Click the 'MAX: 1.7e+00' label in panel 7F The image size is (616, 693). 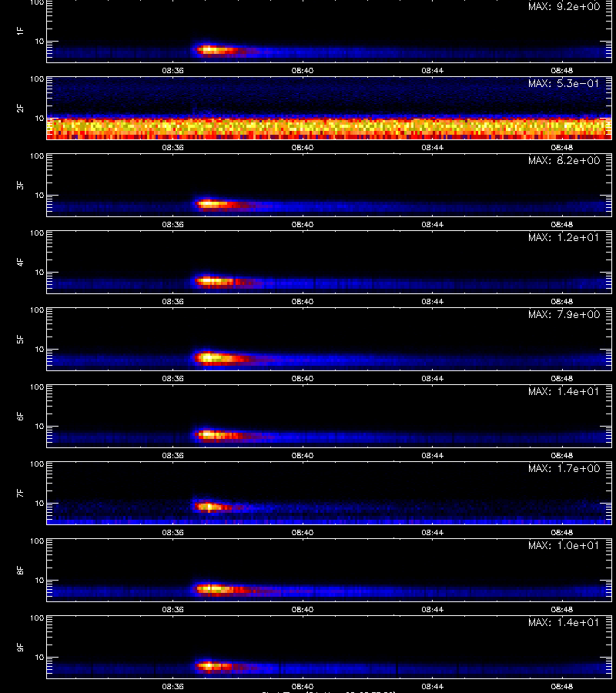pyautogui.click(x=564, y=468)
